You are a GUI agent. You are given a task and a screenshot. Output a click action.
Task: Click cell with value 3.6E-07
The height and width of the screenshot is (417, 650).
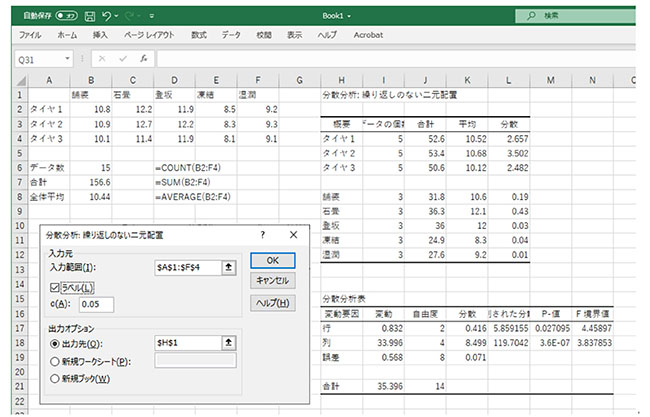click(x=551, y=343)
